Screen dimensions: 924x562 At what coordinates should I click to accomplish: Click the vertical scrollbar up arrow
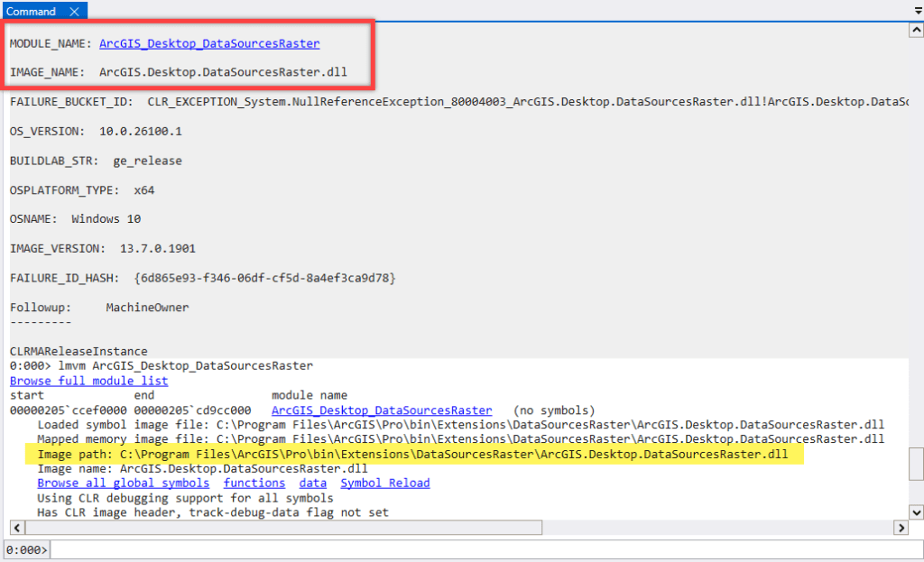917,30
